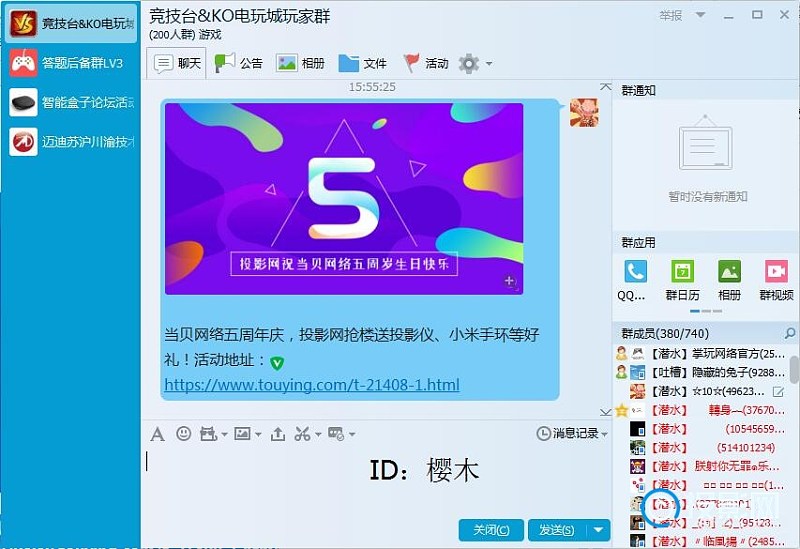Expand the send button options arrow
800x549 pixels.
[x=598, y=530]
